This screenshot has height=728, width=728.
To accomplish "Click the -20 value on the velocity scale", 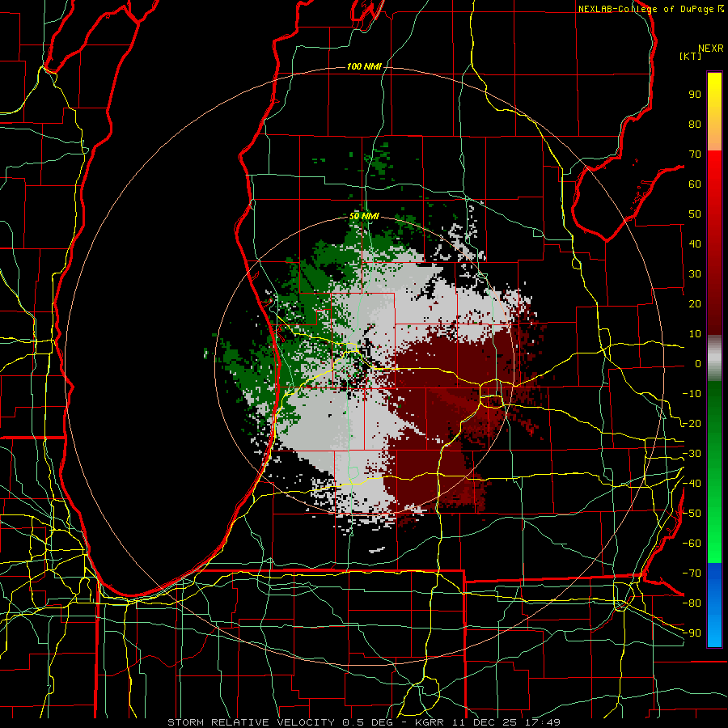I will 692,423.
